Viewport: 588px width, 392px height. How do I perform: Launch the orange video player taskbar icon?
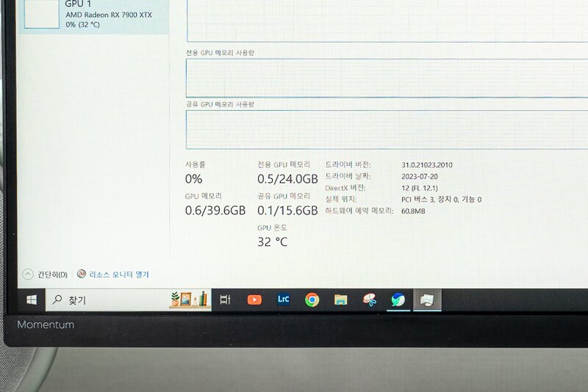pyautogui.click(x=254, y=300)
